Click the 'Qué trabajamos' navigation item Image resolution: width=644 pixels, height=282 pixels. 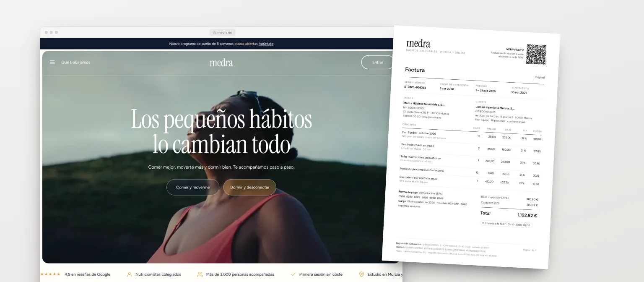point(76,62)
